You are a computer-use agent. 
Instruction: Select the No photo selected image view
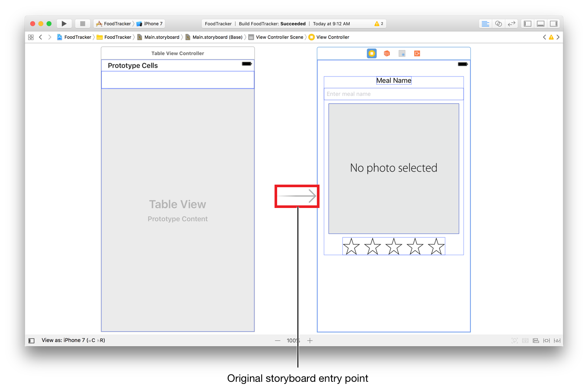pyautogui.click(x=394, y=169)
